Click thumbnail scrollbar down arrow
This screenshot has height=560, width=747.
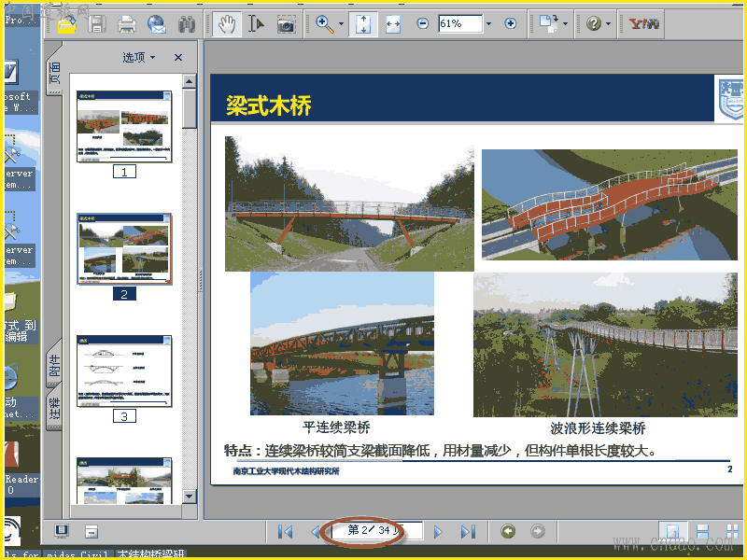[190, 497]
